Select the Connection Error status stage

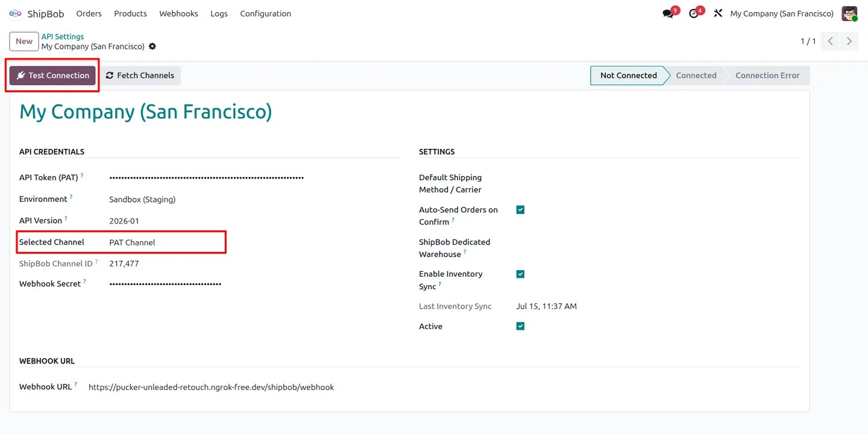767,75
